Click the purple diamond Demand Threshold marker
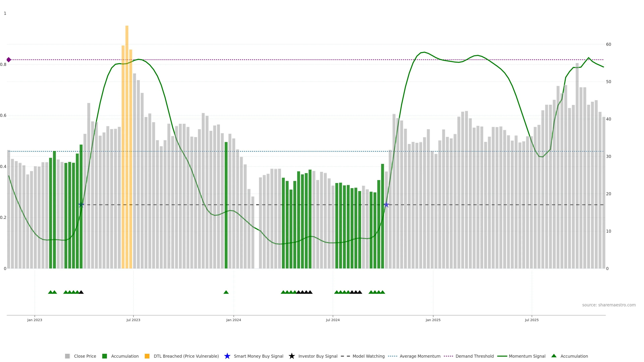644x362 pixels. [9, 60]
